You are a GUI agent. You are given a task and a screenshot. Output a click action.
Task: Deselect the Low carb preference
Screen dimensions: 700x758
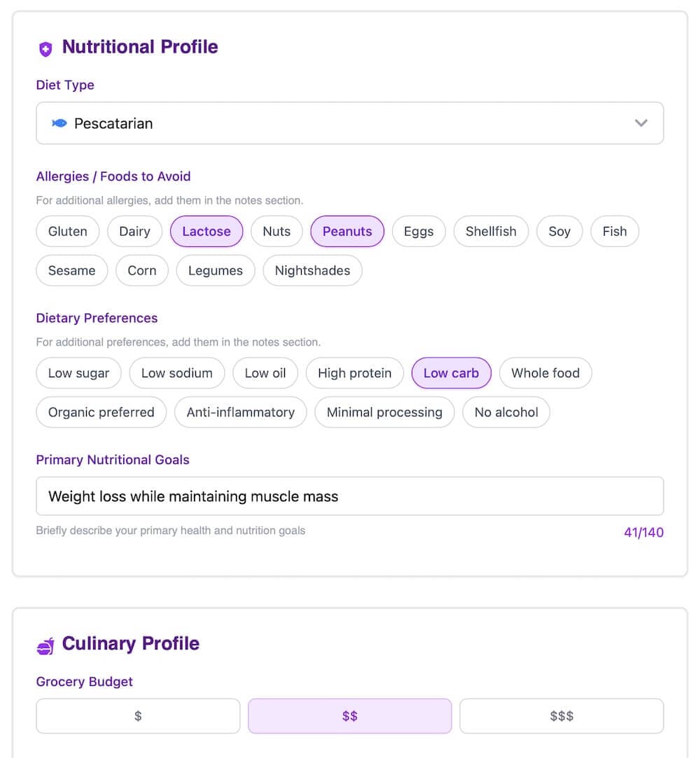pyautogui.click(x=451, y=373)
